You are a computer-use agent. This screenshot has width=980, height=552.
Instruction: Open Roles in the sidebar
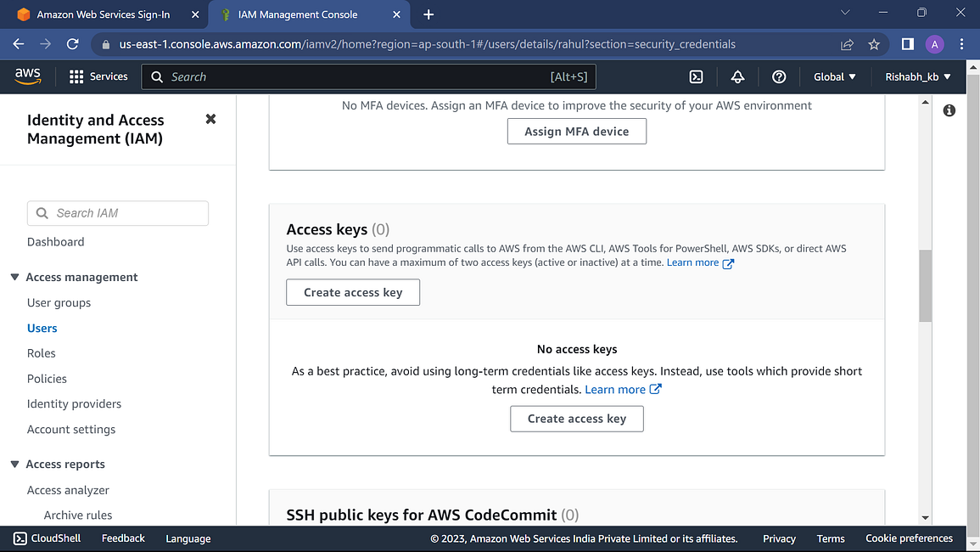click(42, 353)
